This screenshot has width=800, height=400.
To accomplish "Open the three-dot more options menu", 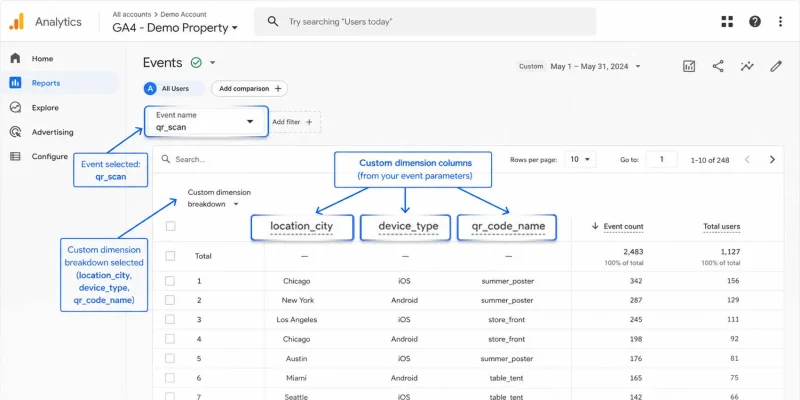I will tap(780, 21).
